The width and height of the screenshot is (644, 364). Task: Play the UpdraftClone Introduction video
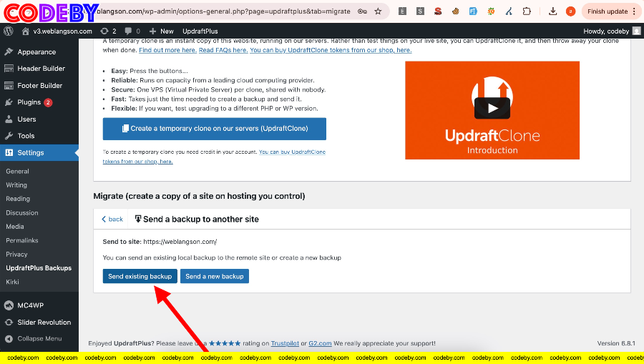click(492, 108)
